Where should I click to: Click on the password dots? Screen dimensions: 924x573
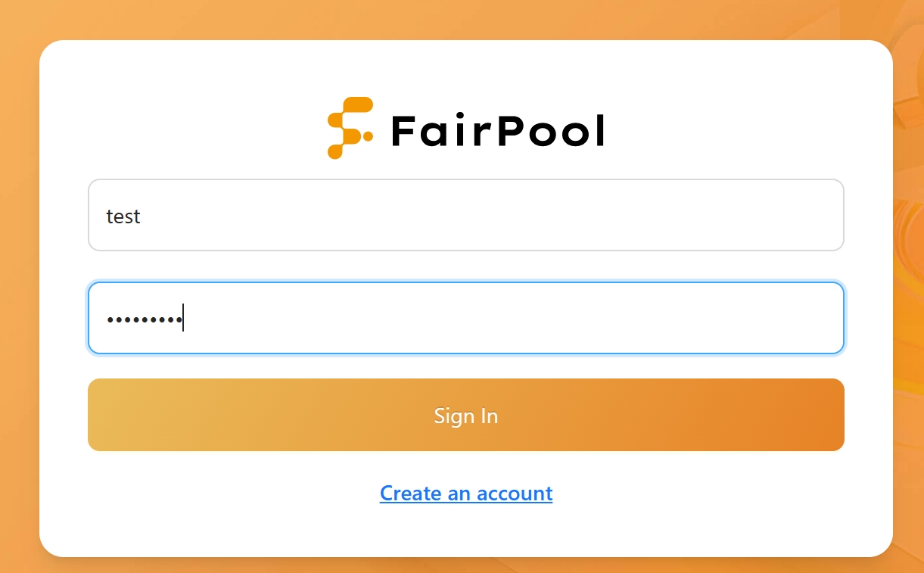point(144,320)
